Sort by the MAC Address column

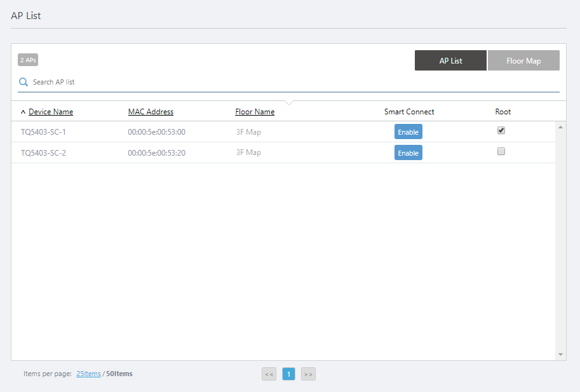(151, 112)
